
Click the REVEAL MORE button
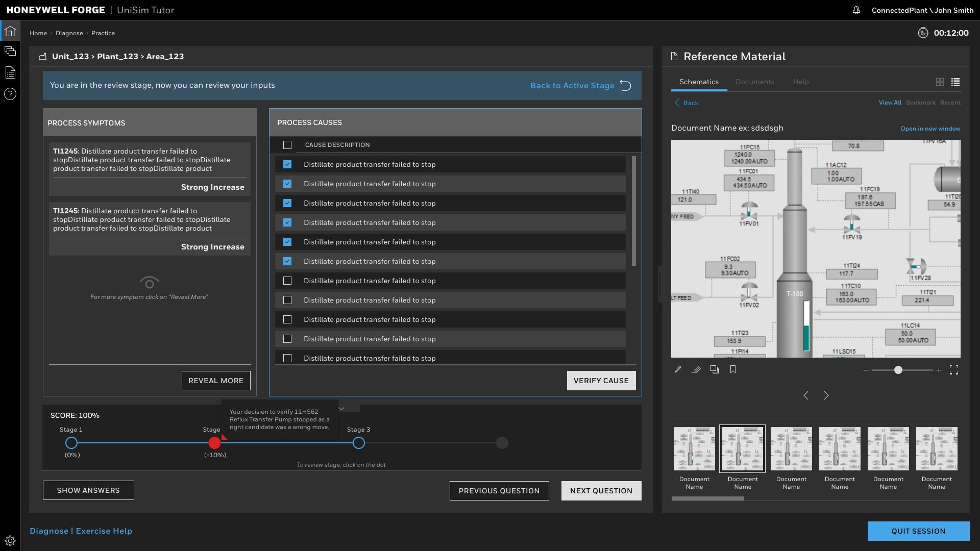coord(216,381)
